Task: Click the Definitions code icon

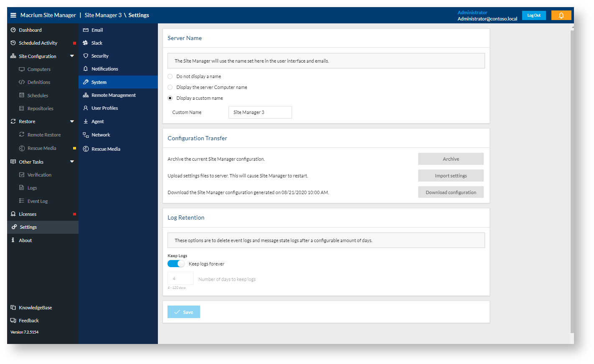Action: click(x=22, y=82)
